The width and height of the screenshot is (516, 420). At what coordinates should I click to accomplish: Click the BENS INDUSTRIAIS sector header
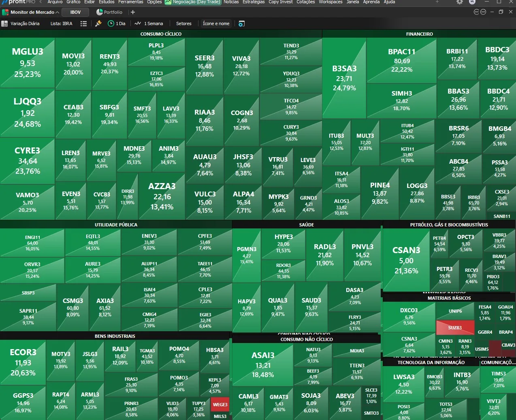[115, 336]
